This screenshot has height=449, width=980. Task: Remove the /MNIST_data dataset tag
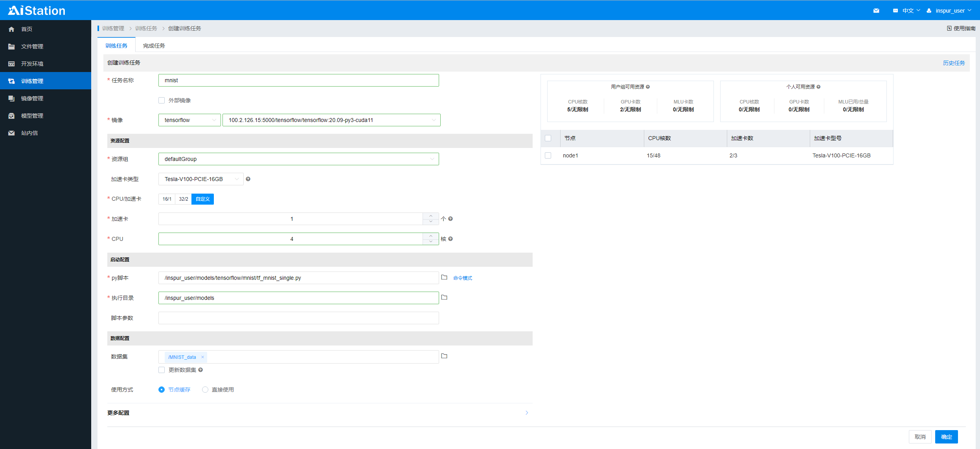[202, 357]
